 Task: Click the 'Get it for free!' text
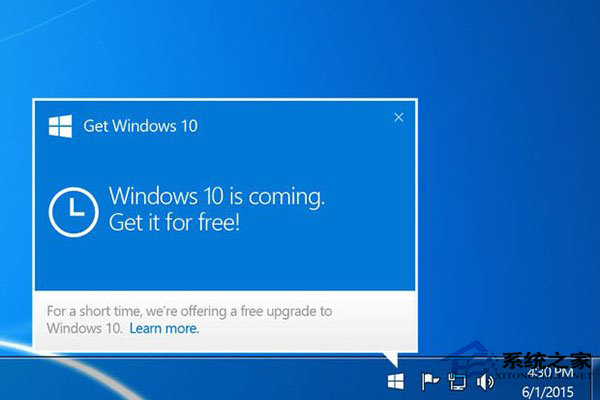click(174, 222)
